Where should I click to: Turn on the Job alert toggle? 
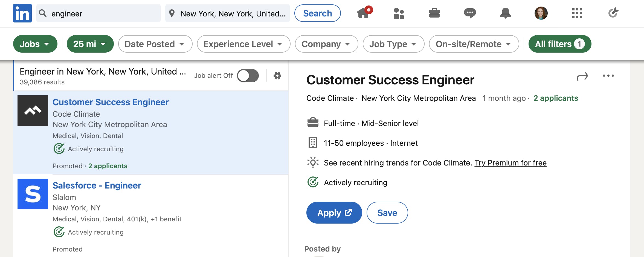point(247,76)
